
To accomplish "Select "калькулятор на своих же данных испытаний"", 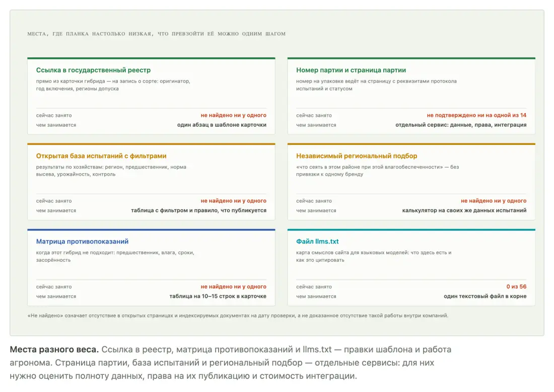I will [464, 210].
